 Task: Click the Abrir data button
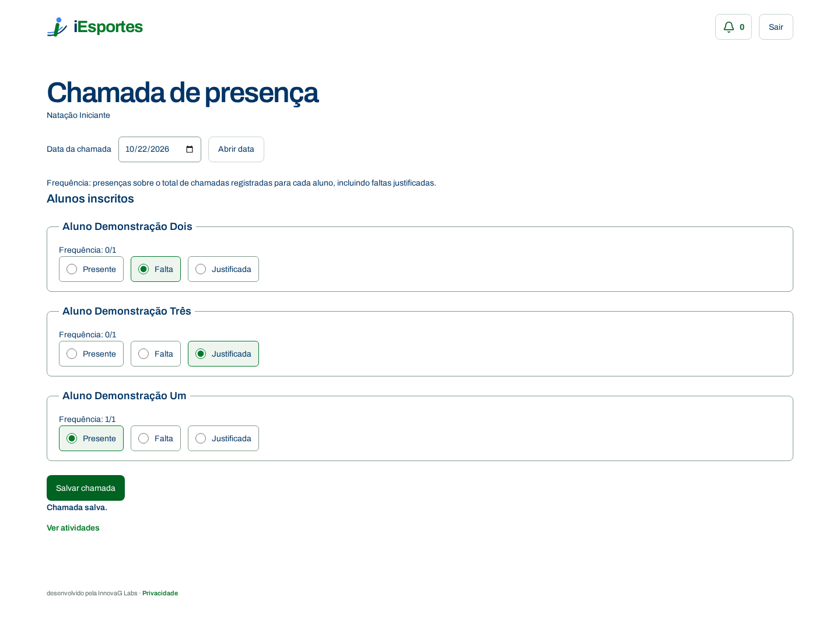[236, 149]
